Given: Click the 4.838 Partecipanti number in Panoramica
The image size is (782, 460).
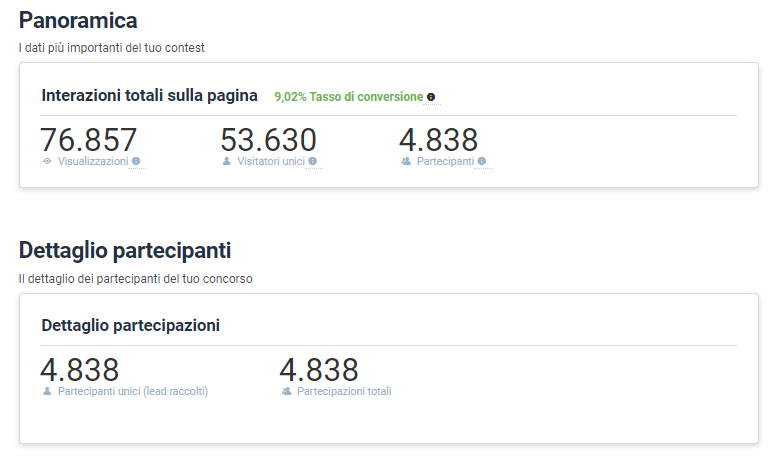Looking at the screenshot, I should click(x=438, y=140).
